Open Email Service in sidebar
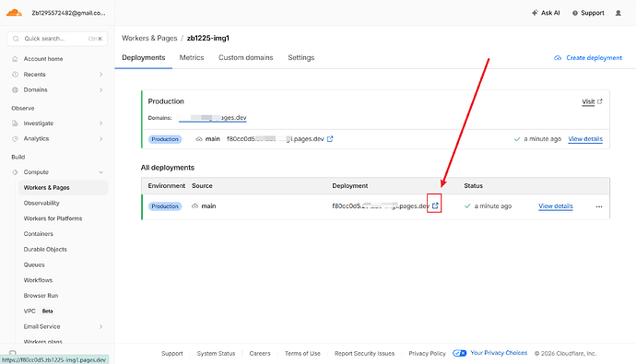 [41, 326]
